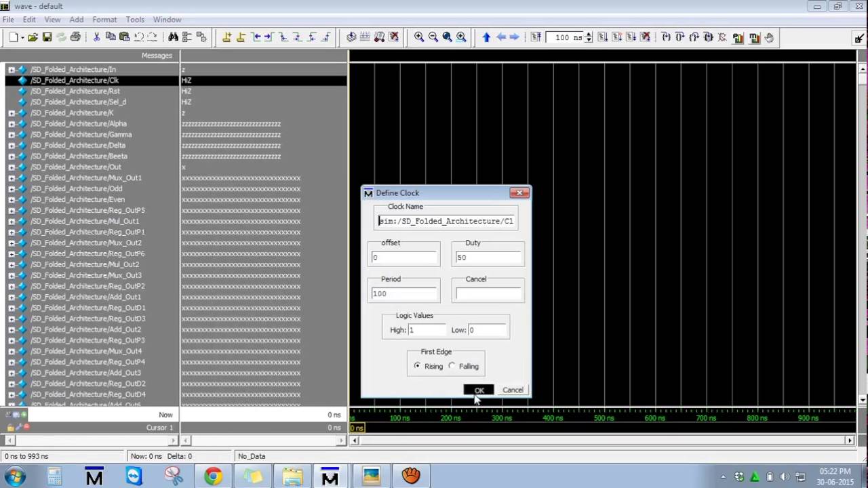Click the Delete Cursor toolbar icon
This screenshot has width=868, height=488.
coord(241,37)
